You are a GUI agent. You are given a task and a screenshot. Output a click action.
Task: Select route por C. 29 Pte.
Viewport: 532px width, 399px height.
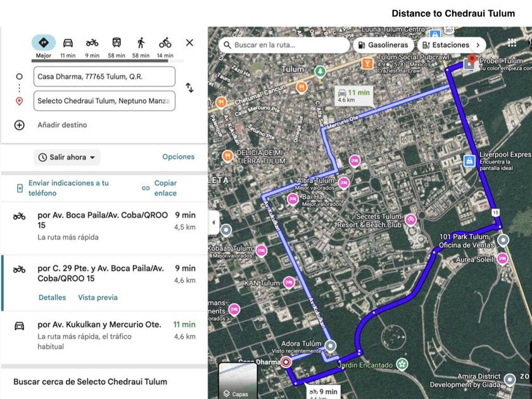click(x=104, y=283)
